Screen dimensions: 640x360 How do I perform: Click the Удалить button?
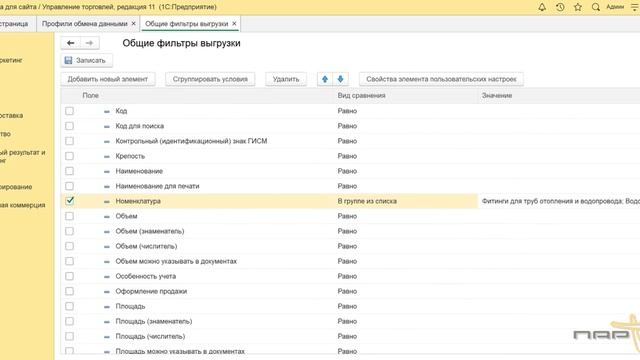286,79
